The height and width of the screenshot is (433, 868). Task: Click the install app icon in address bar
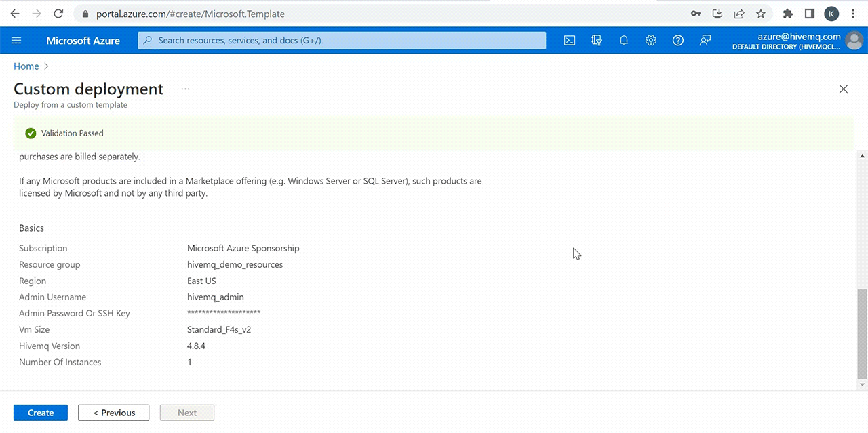[x=717, y=14]
